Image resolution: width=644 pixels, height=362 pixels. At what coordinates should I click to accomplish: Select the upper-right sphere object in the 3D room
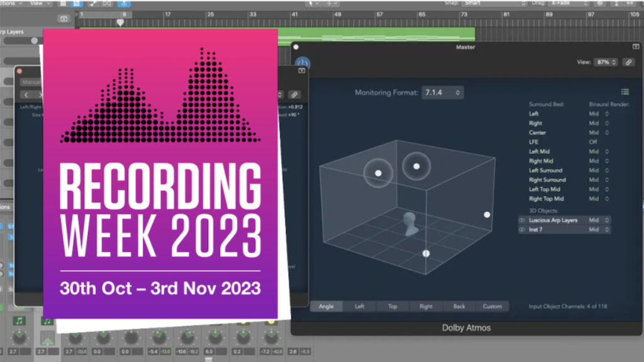416,166
